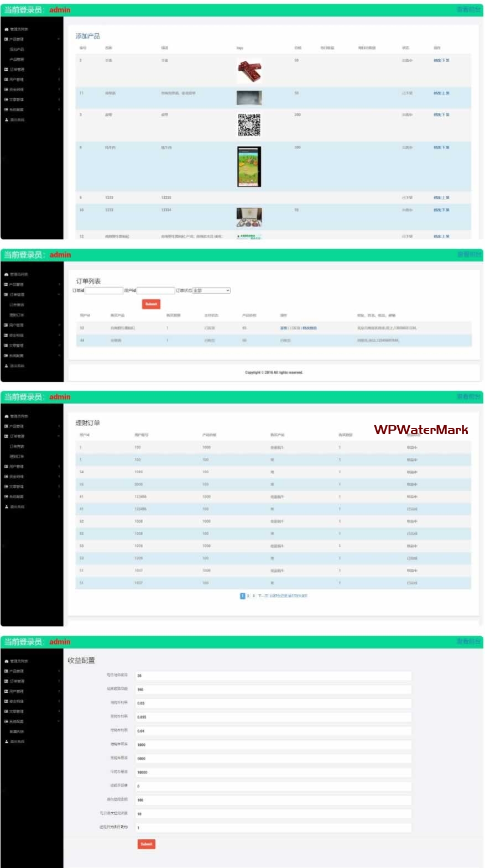Select 理财订单 submenu item in the sidebar

tap(17, 456)
